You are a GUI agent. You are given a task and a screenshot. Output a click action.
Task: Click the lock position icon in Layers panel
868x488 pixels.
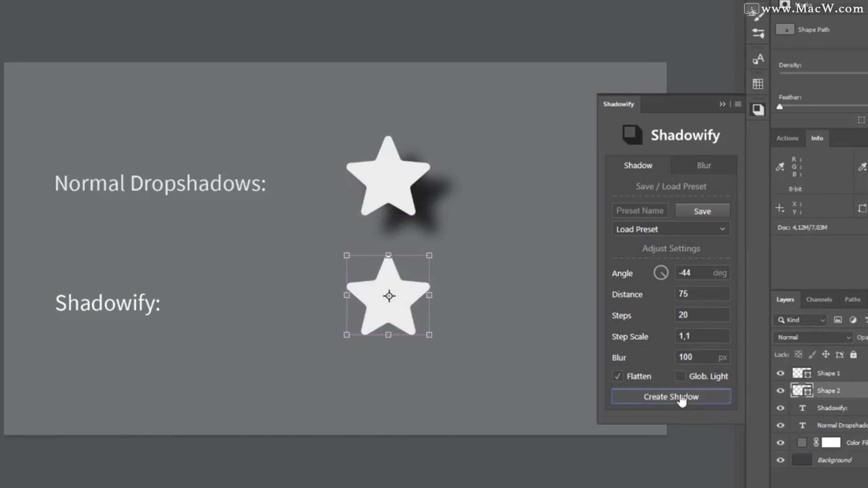click(826, 354)
